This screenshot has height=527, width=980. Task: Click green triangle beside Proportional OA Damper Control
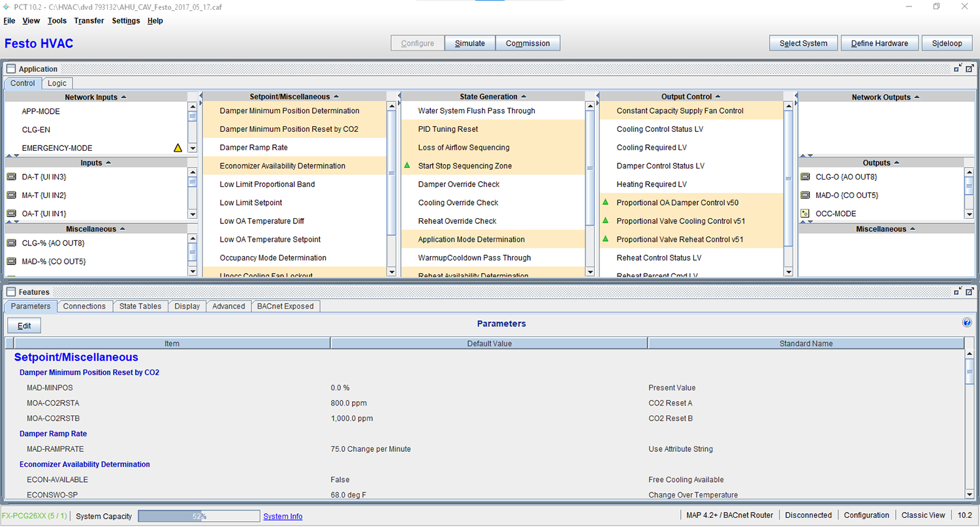click(x=605, y=202)
